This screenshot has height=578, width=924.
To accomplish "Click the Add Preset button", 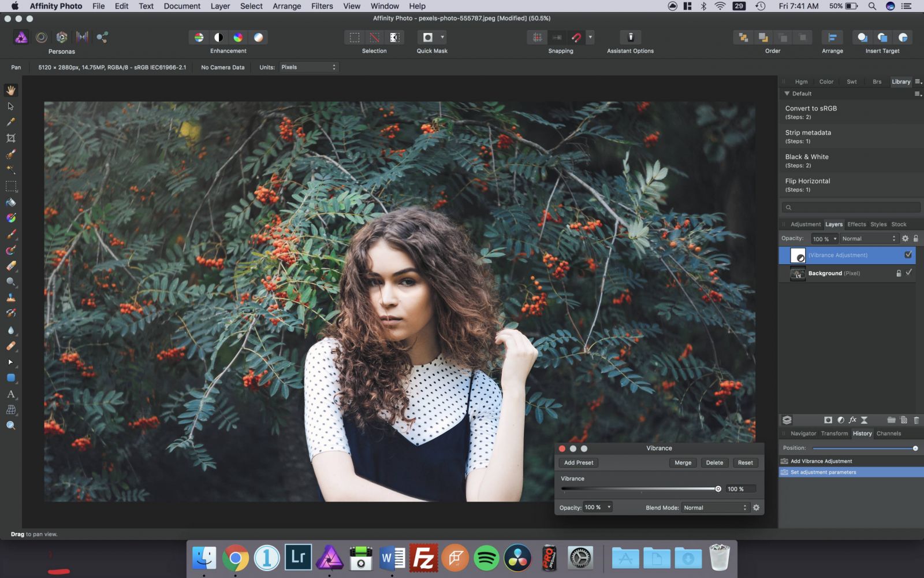I will [578, 462].
